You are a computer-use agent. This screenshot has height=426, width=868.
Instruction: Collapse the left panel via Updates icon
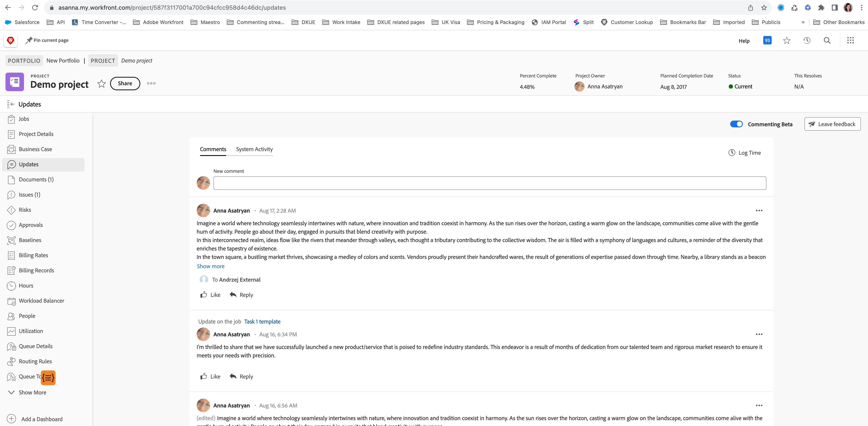pyautogui.click(x=11, y=104)
